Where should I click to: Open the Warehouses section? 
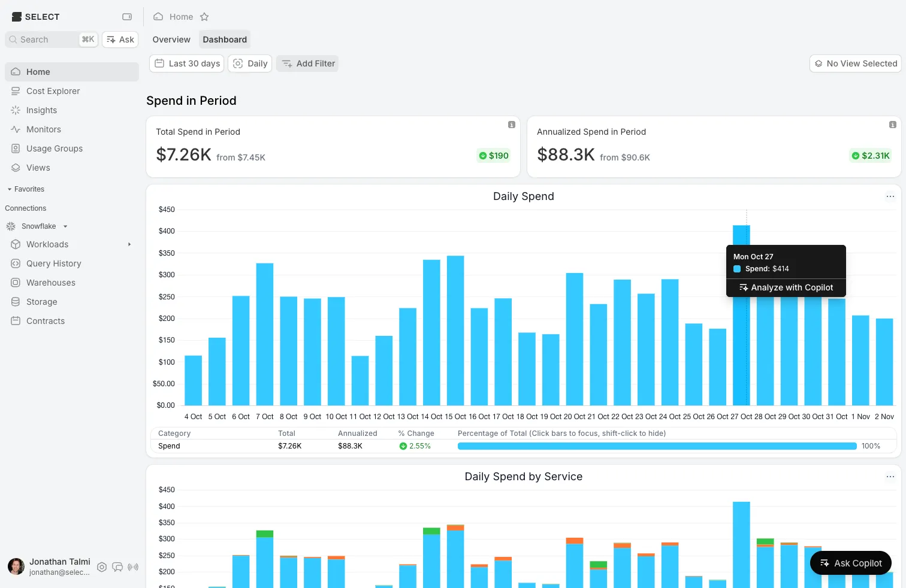[x=50, y=283]
